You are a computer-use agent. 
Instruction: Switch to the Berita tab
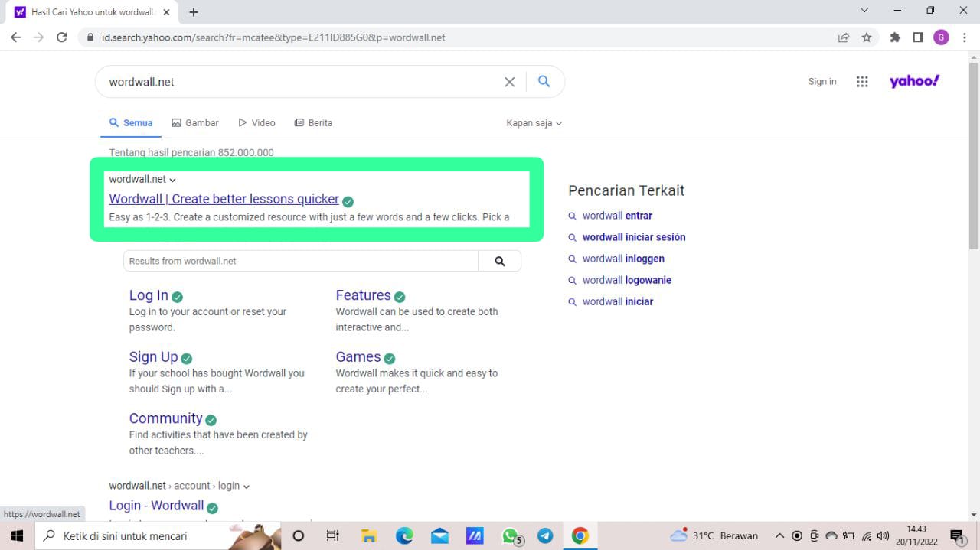(313, 123)
